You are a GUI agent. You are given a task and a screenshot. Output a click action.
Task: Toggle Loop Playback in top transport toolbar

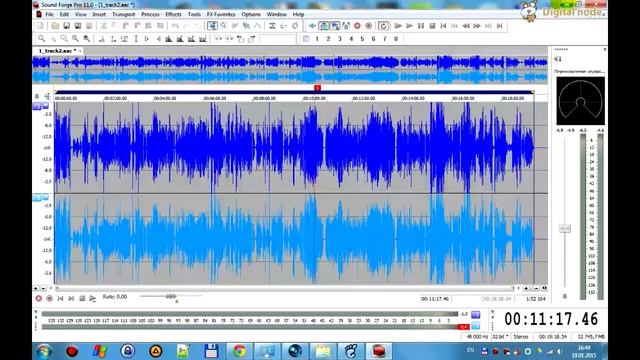(383, 26)
